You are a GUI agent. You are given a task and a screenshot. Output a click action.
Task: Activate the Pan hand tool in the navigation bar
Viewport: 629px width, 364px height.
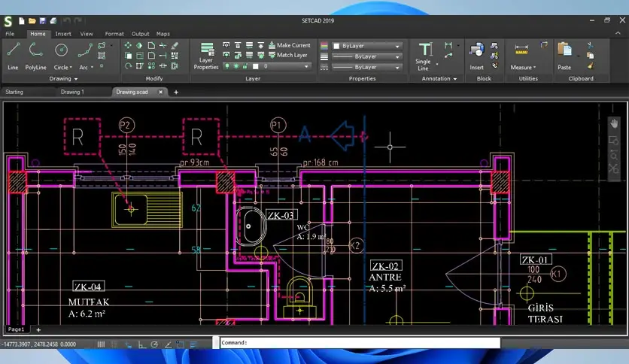click(x=614, y=123)
